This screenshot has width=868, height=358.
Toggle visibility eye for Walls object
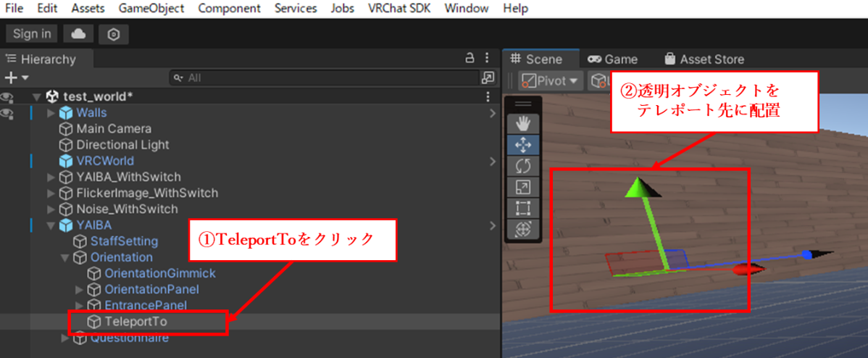coord(7,113)
